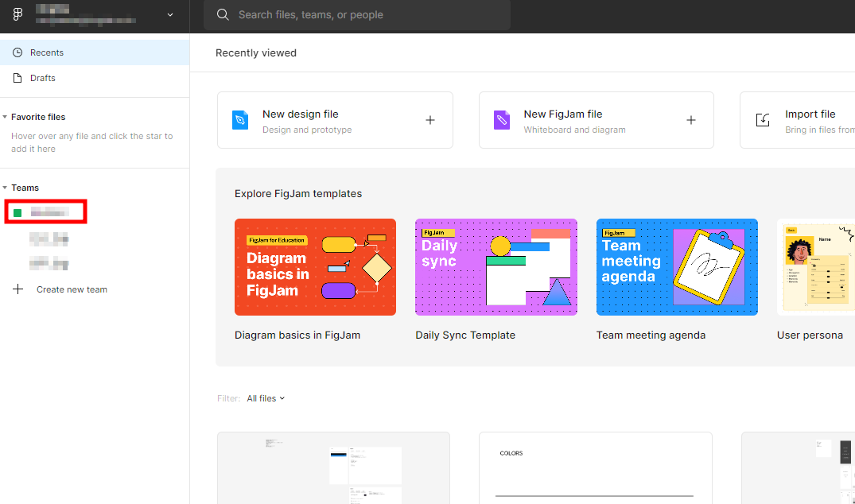Click the Team meeting agenda caption

click(651, 335)
